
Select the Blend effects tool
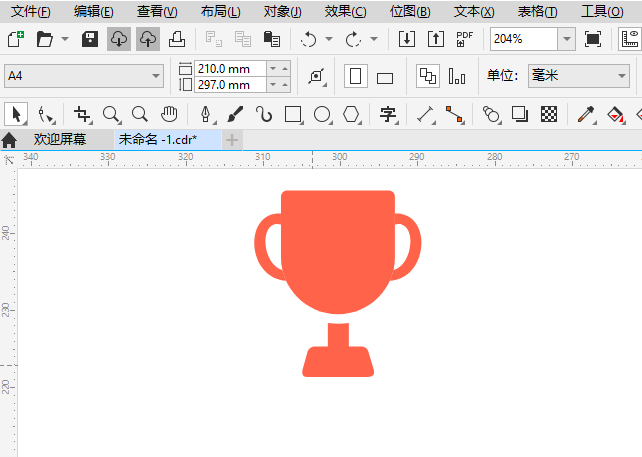coord(491,114)
